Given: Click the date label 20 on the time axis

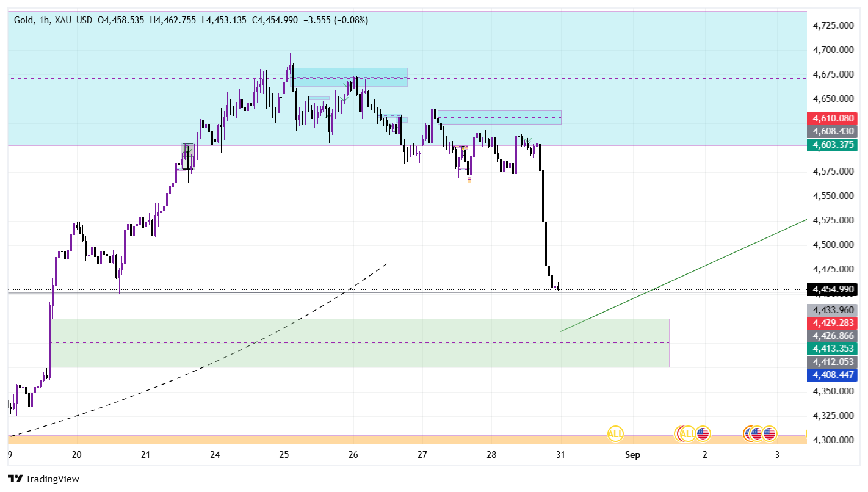Looking at the screenshot, I should pyautogui.click(x=77, y=455).
